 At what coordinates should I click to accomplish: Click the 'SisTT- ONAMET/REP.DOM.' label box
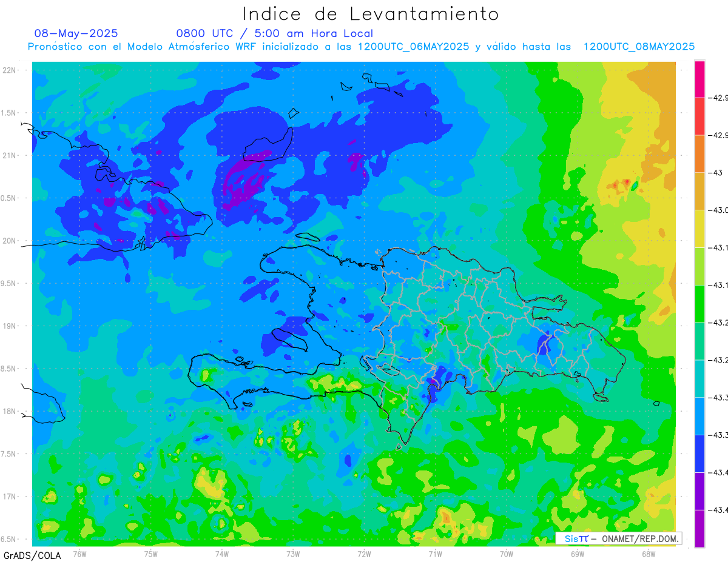(618, 538)
